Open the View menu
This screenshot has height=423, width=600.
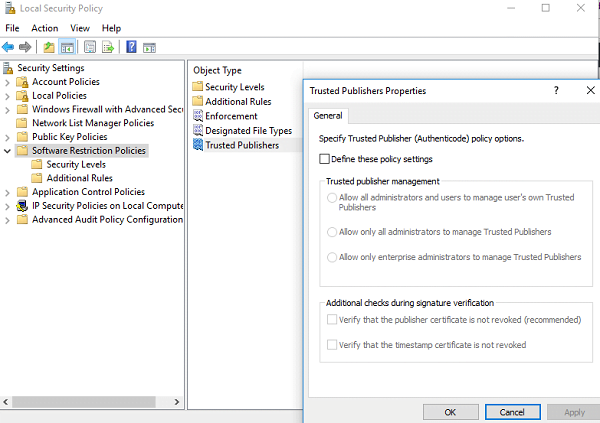(80, 28)
